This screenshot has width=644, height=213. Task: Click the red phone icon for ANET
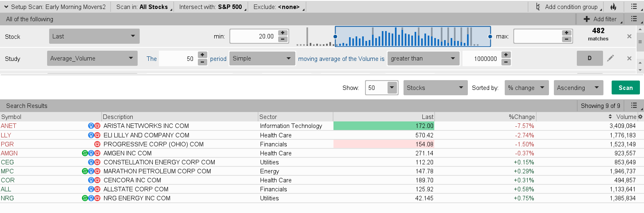[x=98, y=126]
